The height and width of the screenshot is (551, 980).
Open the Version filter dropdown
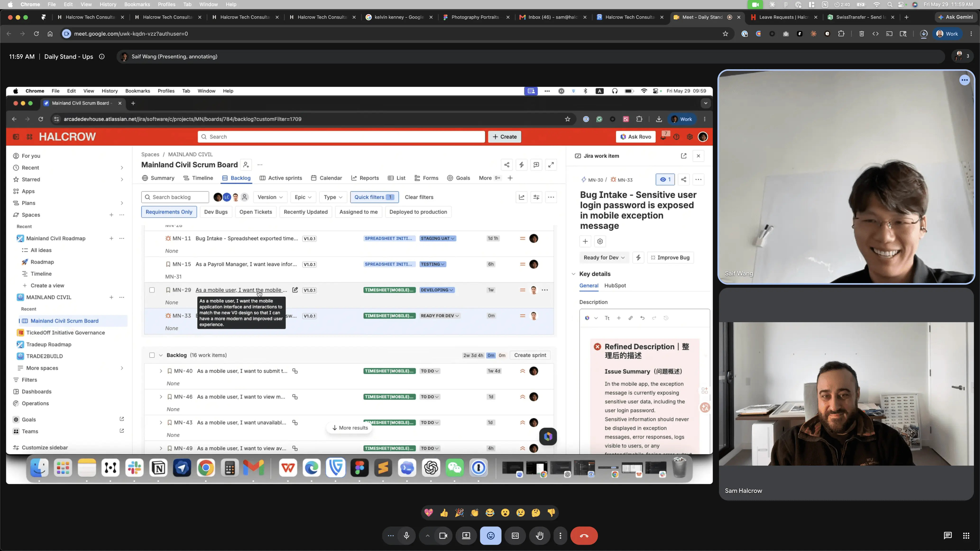[270, 197]
